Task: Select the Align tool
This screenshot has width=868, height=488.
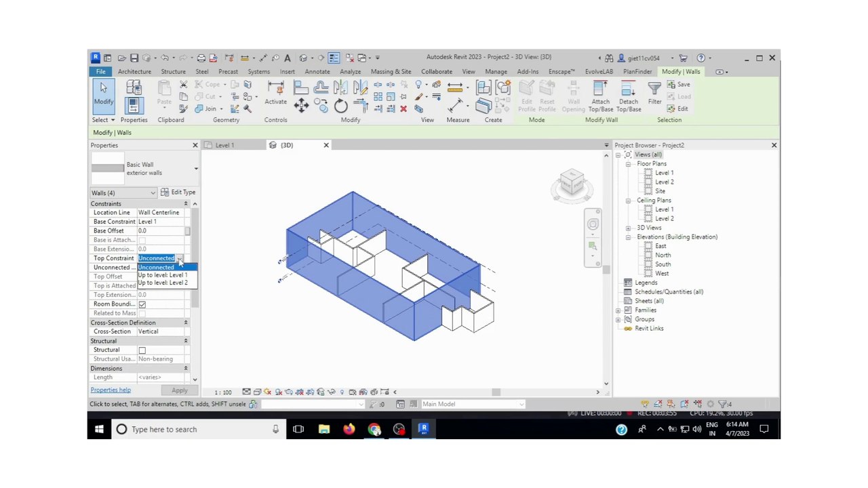Action: point(301,87)
